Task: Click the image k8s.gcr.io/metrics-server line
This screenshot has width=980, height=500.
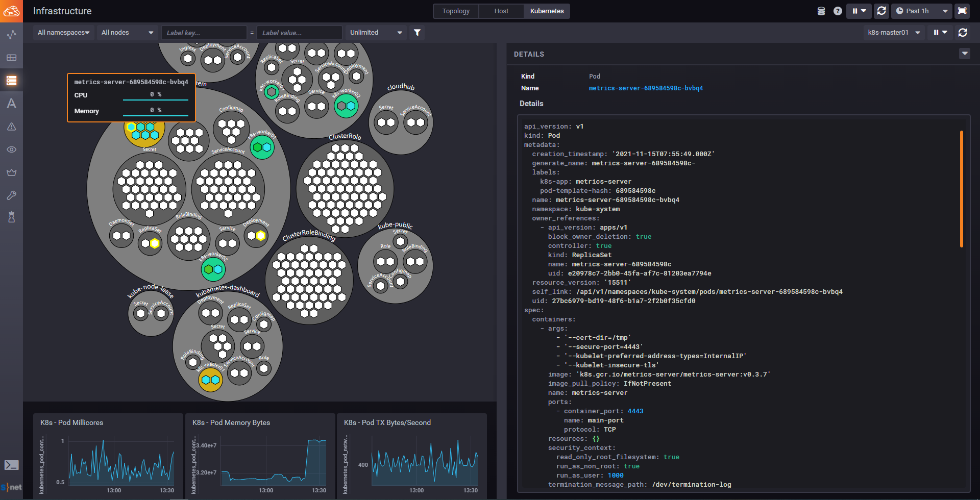Action: coord(659,374)
